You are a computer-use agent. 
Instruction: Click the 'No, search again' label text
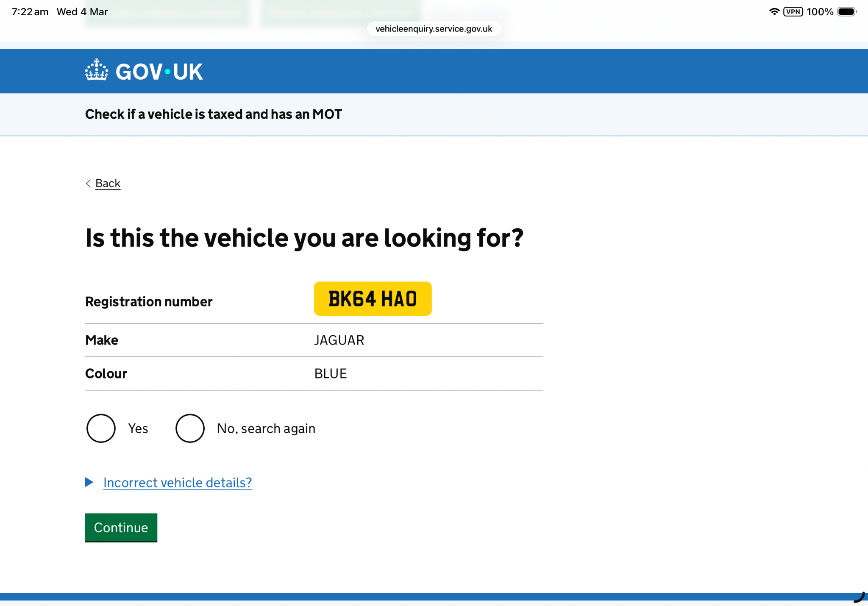pyautogui.click(x=266, y=429)
